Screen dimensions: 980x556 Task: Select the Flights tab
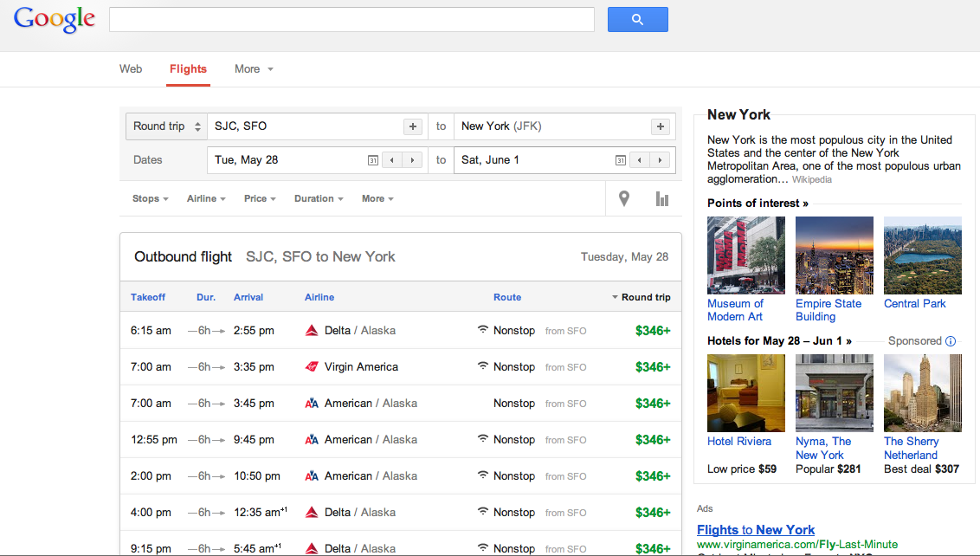(188, 68)
